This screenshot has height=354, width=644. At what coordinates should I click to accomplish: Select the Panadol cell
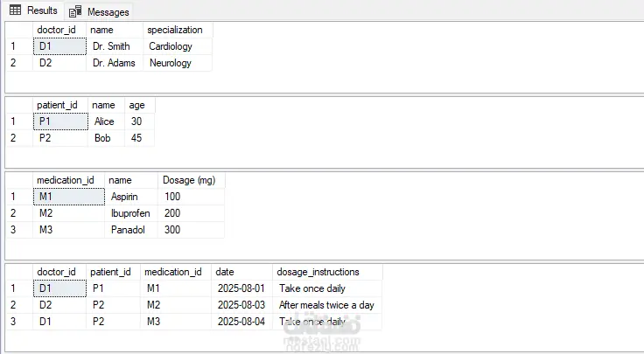click(x=128, y=230)
